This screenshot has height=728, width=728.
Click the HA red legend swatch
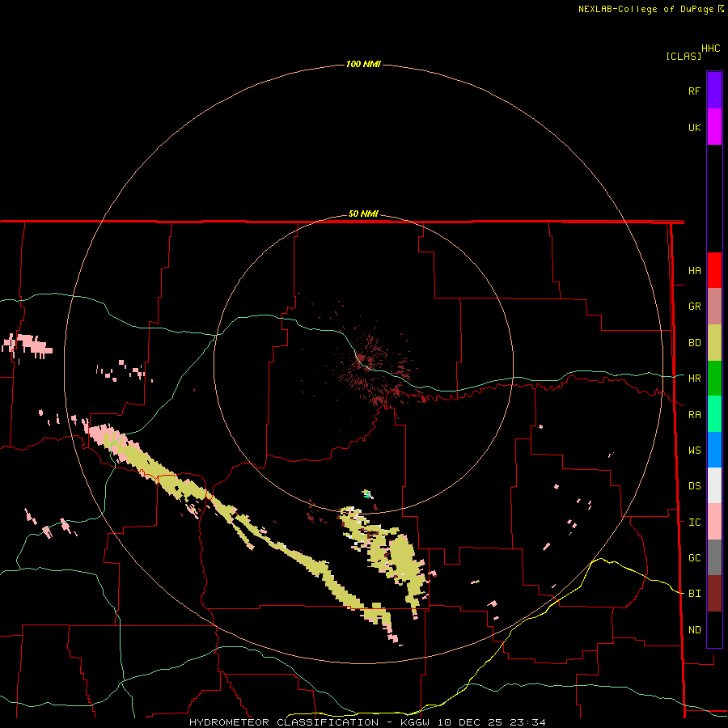(714, 270)
